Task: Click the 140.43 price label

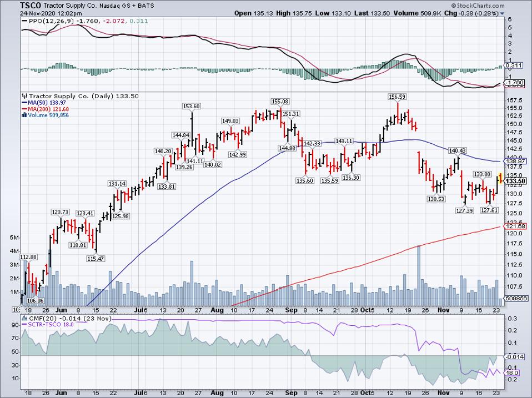Action: (x=458, y=150)
